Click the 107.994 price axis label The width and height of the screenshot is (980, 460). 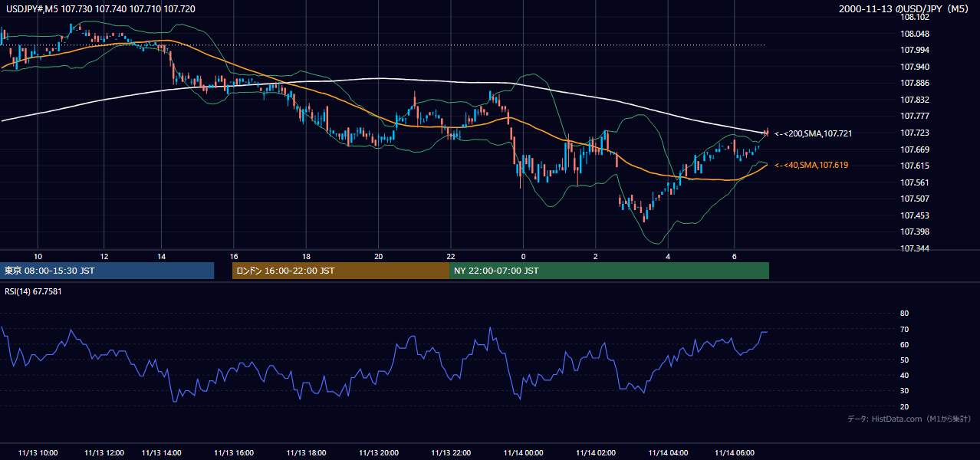pos(915,50)
